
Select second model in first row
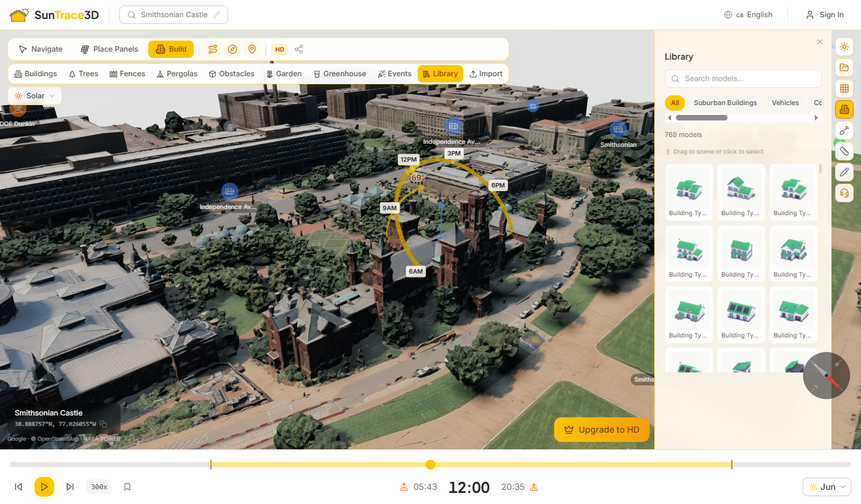[x=742, y=192]
